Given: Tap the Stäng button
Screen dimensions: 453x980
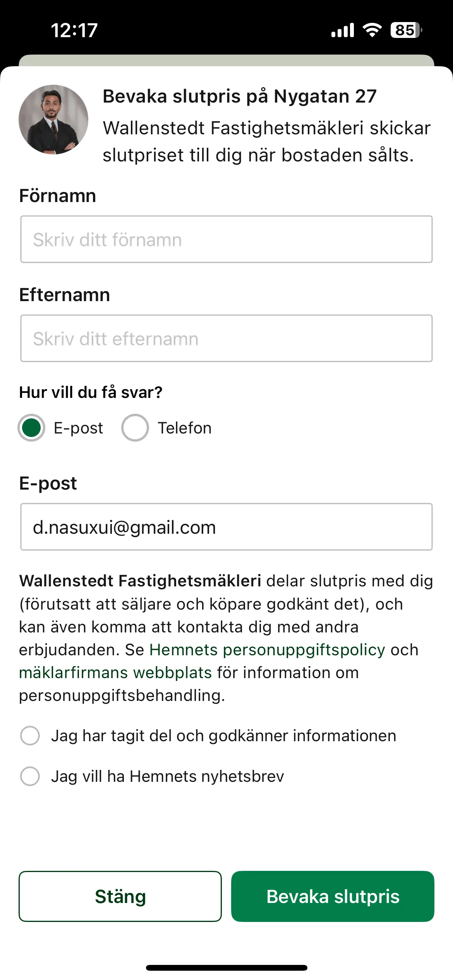Looking at the screenshot, I should [120, 896].
